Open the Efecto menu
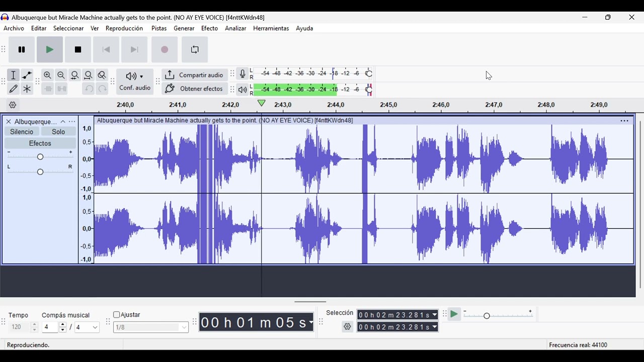 click(209, 29)
